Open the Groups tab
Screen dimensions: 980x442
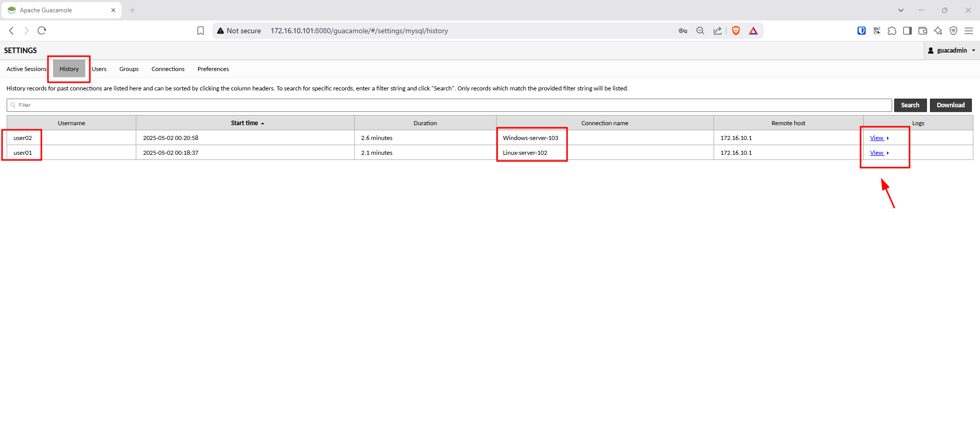129,69
